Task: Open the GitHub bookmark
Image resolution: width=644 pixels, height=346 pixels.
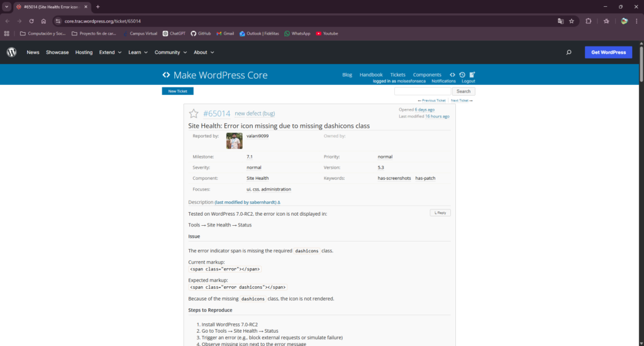Action: (x=201, y=34)
